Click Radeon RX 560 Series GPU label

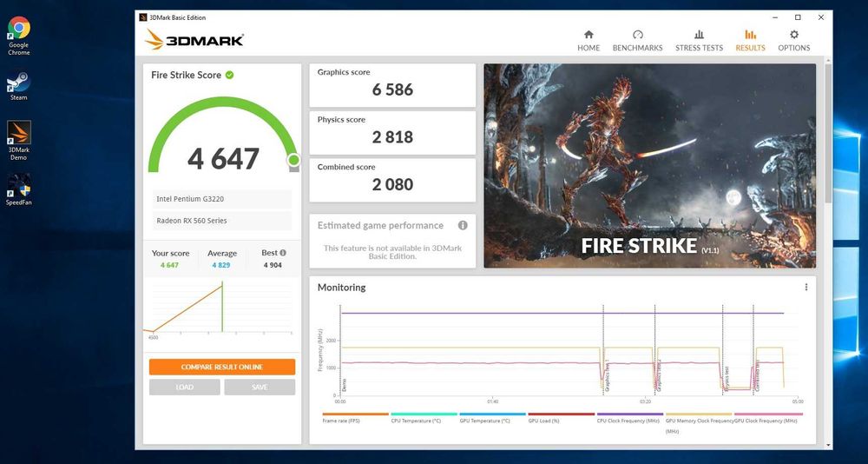(x=222, y=221)
